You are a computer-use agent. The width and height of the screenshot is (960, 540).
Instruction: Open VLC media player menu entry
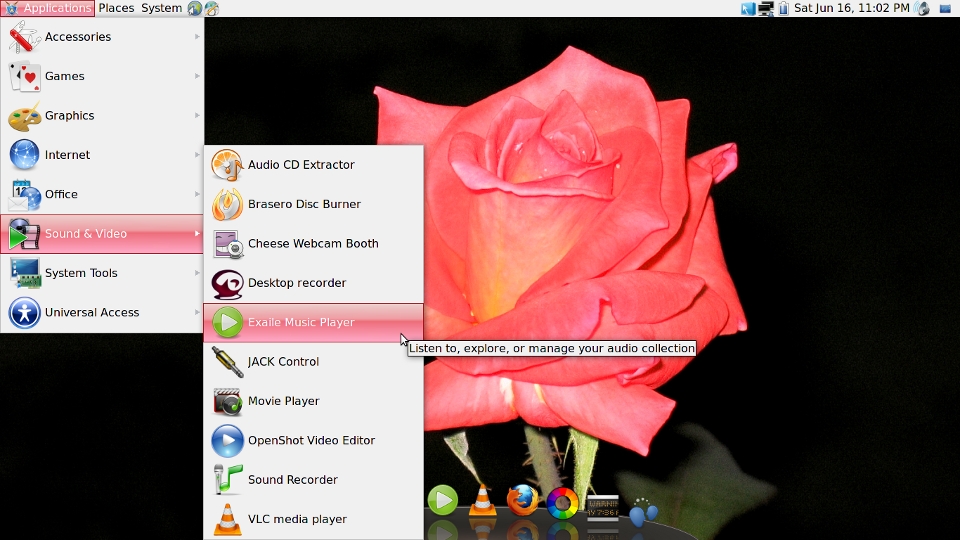point(297,519)
